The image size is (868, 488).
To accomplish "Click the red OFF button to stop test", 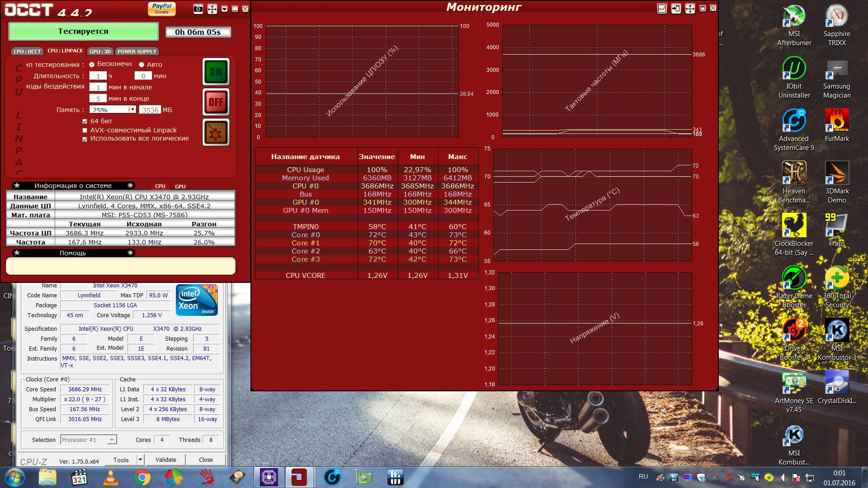I will [x=216, y=102].
